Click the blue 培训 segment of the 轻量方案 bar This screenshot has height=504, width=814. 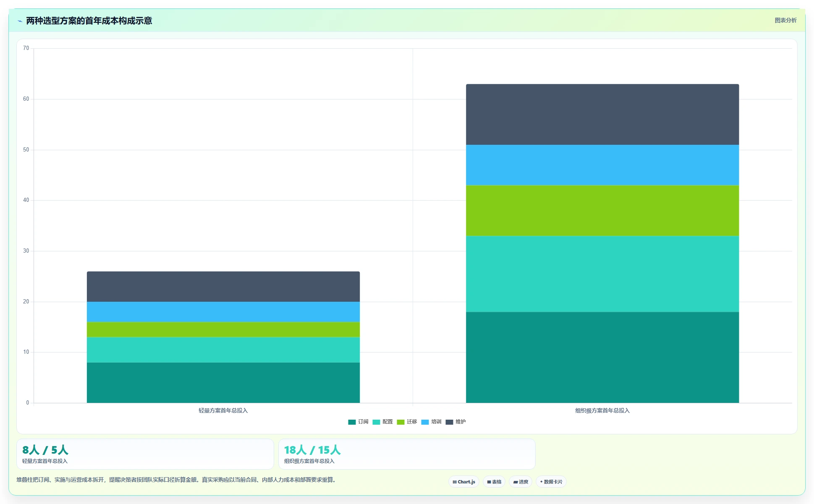point(223,312)
